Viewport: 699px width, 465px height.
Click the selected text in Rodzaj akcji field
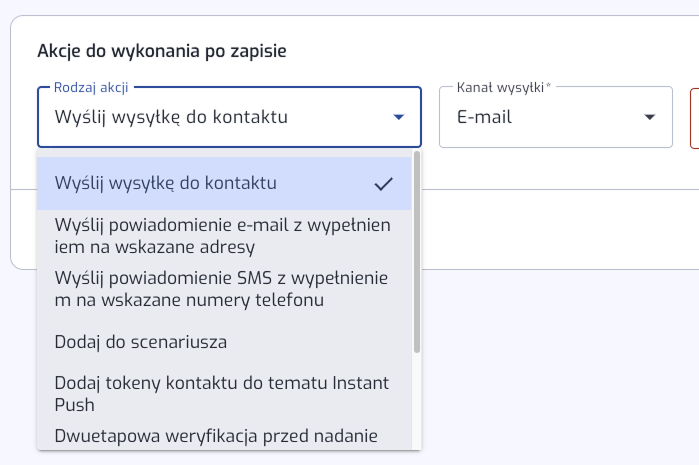(171, 117)
